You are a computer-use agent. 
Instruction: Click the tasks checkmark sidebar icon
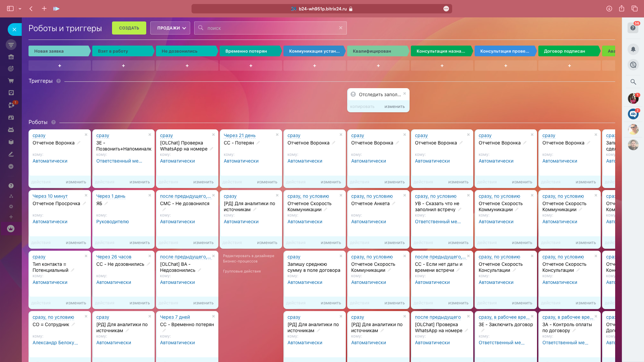click(11, 93)
